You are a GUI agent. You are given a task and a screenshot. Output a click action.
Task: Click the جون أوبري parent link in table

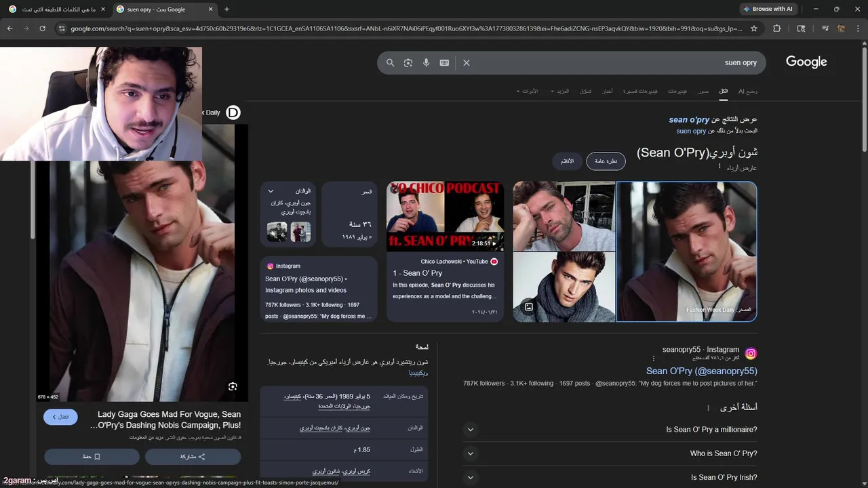point(357,428)
